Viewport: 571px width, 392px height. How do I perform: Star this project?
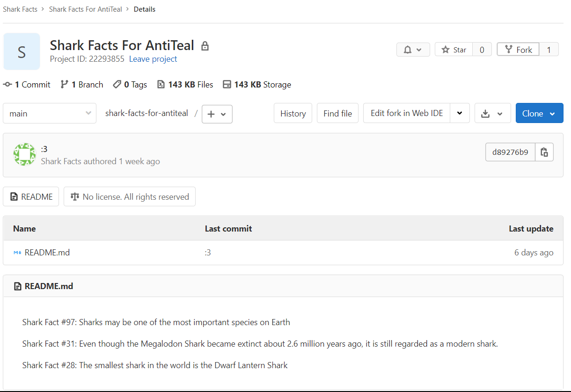tap(454, 50)
